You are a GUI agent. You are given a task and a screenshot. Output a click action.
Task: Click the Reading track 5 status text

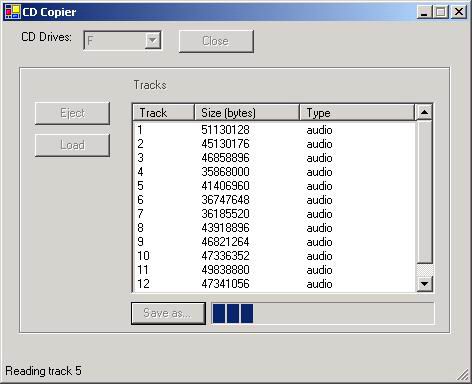pos(43,371)
